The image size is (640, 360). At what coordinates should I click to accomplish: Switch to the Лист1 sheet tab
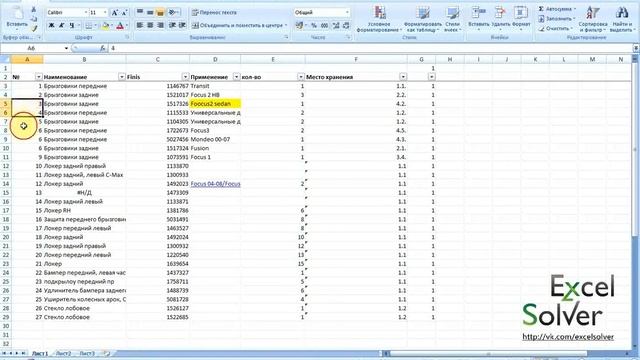(40, 353)
